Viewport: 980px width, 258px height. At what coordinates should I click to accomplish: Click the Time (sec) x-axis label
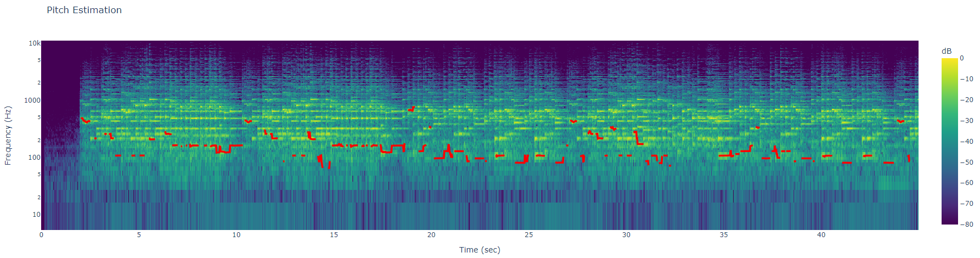pos(479,250)
